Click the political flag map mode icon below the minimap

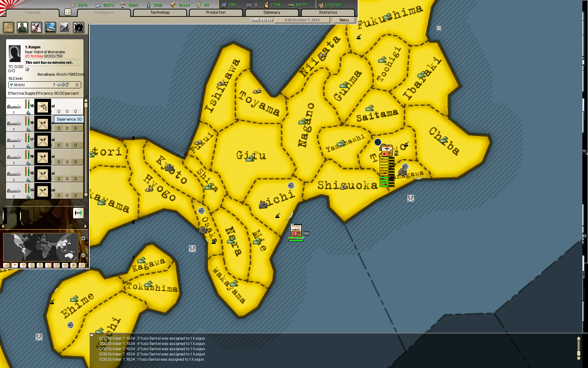tap(15, 265)
